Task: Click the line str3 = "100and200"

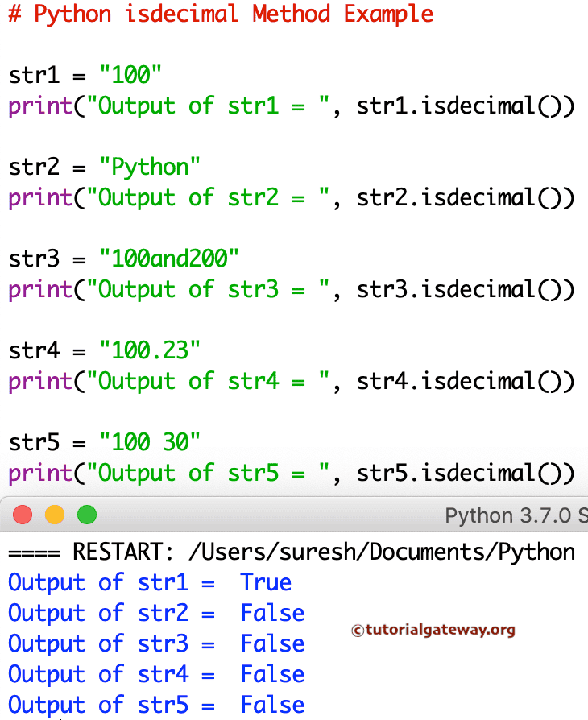Action: coord(123,258)
